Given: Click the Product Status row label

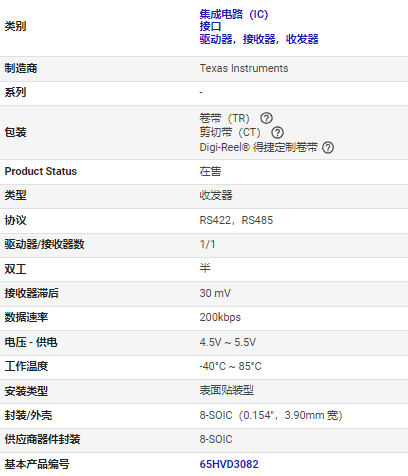Looking at the screenshot, I should click(x=41, y=171).
